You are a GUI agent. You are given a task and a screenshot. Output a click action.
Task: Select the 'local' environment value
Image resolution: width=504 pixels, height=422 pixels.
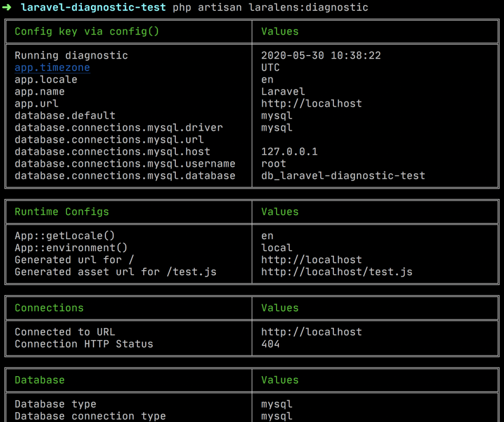[x=277, y=248]
